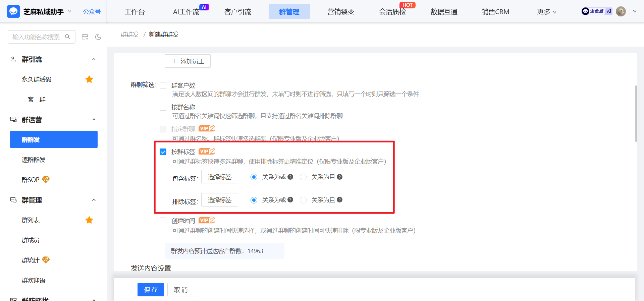Enable the 按群名称 checkbox

[163, 107]
